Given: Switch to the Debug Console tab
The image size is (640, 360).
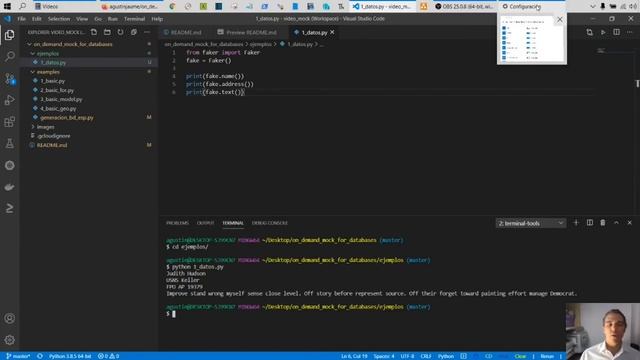Looking at the screenshot, I should pyautogui.click(x=270, y=223).
